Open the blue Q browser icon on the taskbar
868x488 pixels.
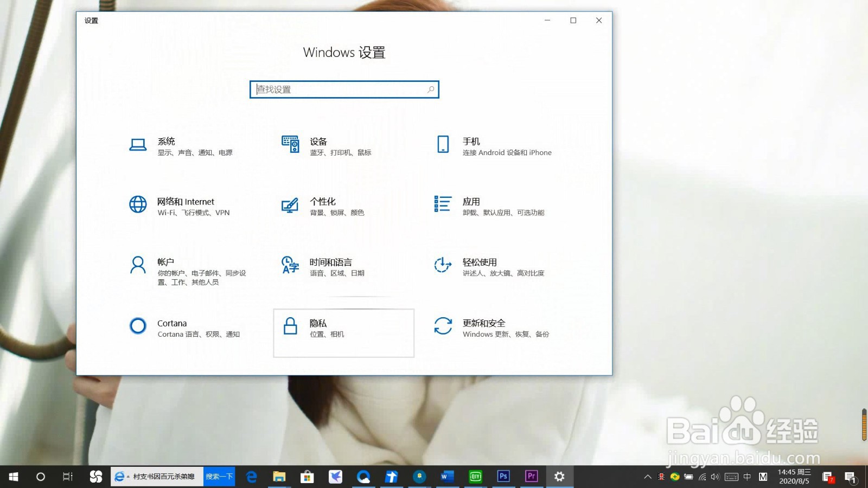(363, 477)
